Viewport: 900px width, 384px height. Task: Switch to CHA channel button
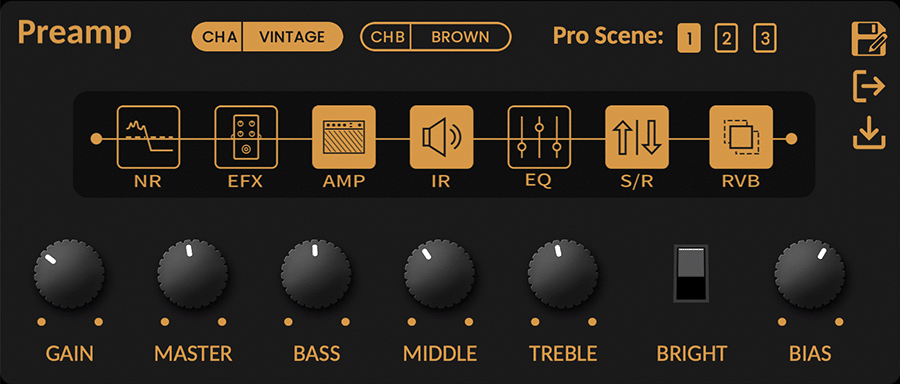217,37
